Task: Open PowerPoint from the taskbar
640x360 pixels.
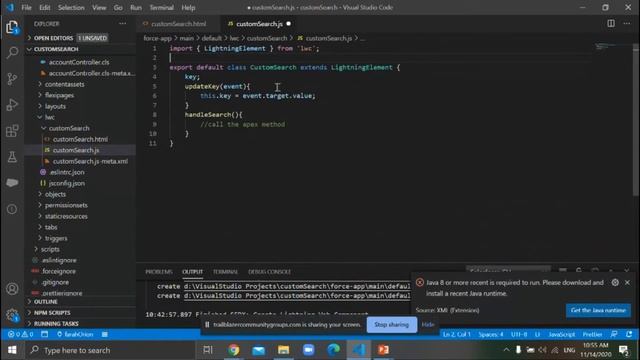Action: tap(383, 350)
